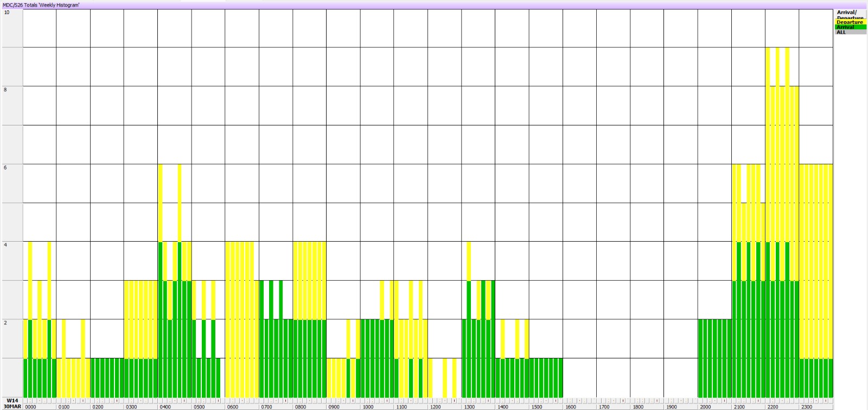
Task: Click the window title 'MDC/S26 Totals Weekly Histogram'
Action: [x=41, y=5]
